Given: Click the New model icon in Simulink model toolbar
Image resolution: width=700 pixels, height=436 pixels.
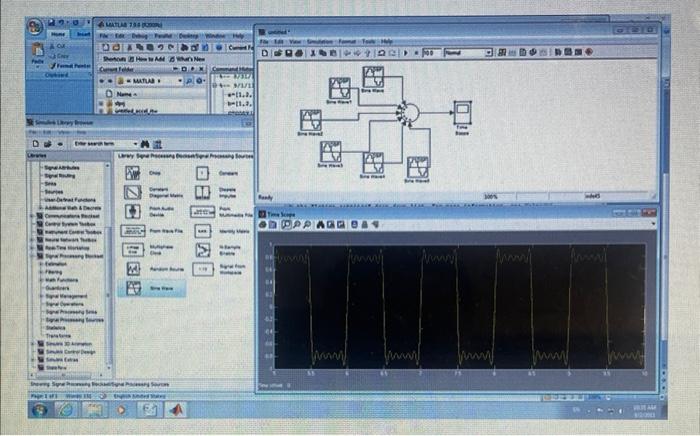Looking at the screenshot, I should (x=265, y=53).
